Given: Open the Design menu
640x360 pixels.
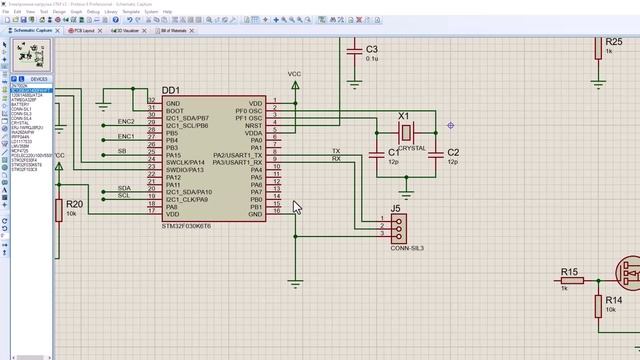Looking at the screenshot, I should pyautogui.click(x=59, y=11).
